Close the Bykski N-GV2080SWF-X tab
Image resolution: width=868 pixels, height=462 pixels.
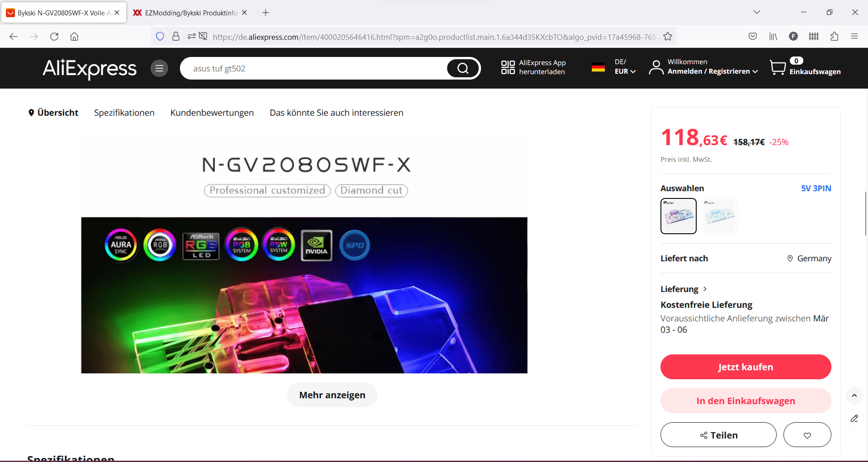tap(117, 13)
